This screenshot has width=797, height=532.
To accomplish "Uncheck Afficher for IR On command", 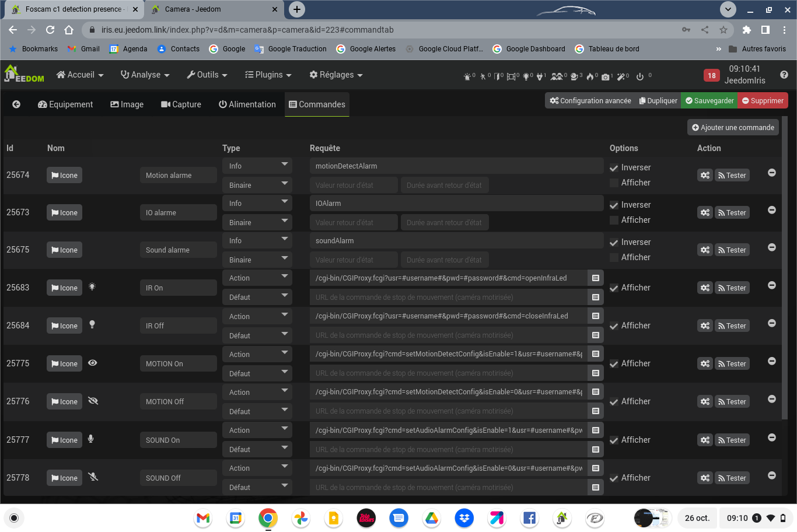I will (x=614, y=288).
